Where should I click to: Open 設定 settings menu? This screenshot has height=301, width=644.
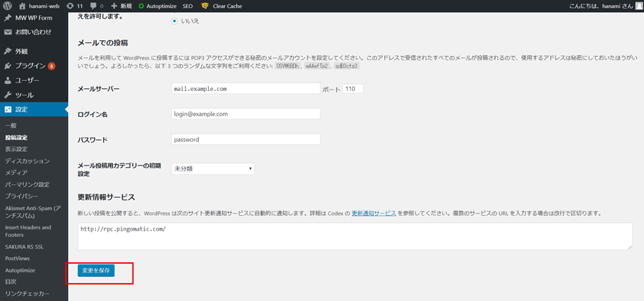coord(34,110)
